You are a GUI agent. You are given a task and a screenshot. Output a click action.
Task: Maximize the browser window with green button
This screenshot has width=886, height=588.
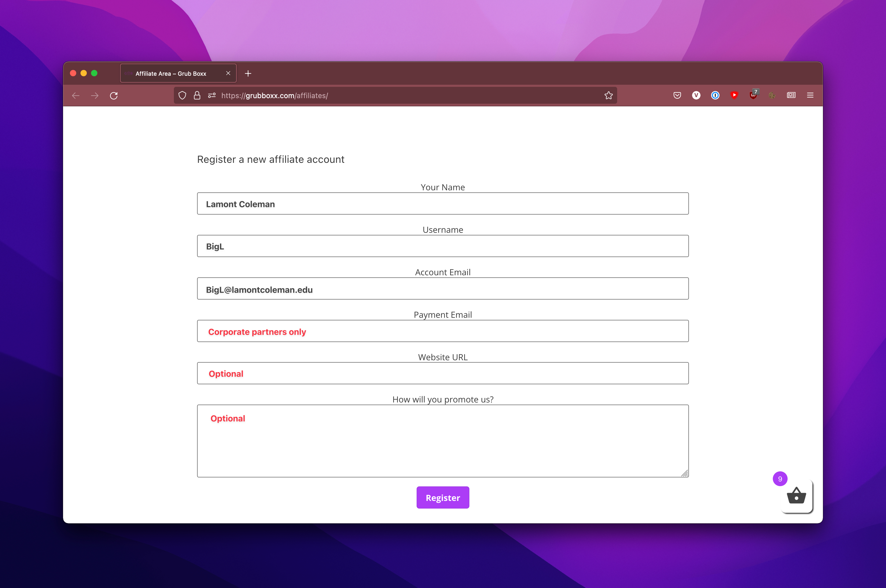click(94, 73)
